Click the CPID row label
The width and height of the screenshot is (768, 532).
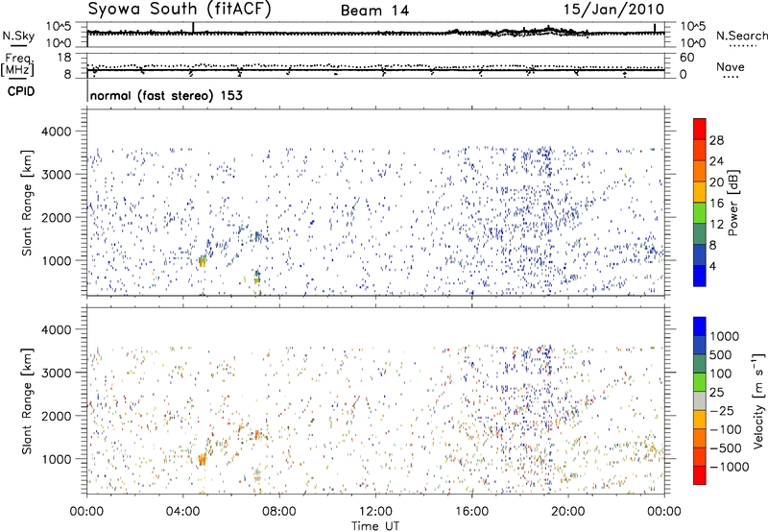tap(21, 91)
